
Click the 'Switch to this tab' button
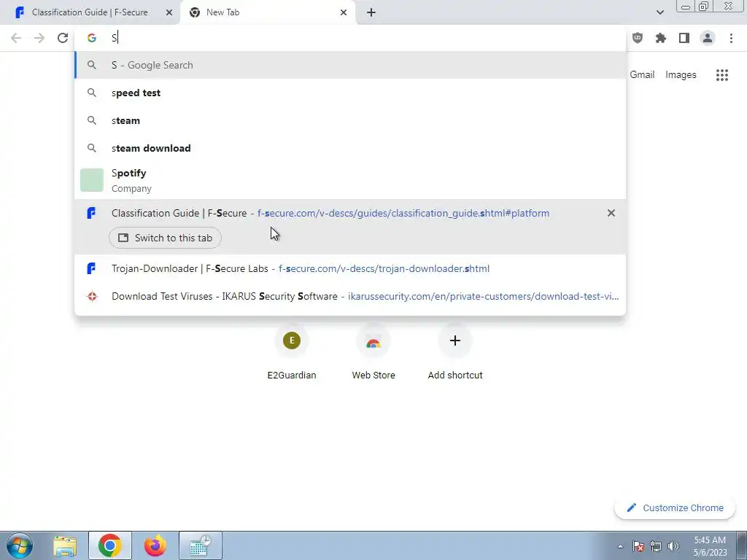tap(165, 238)
